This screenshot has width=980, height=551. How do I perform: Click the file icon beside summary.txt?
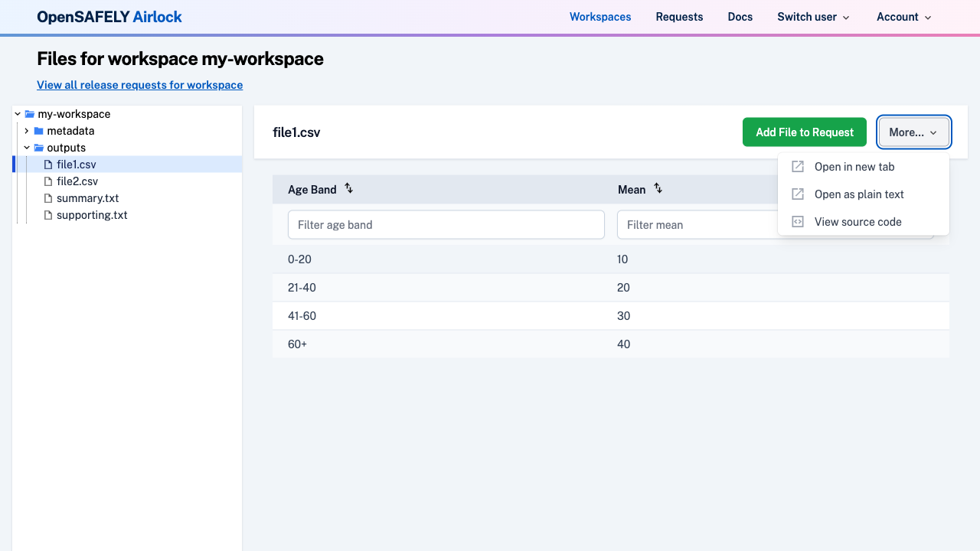(47, 197)
